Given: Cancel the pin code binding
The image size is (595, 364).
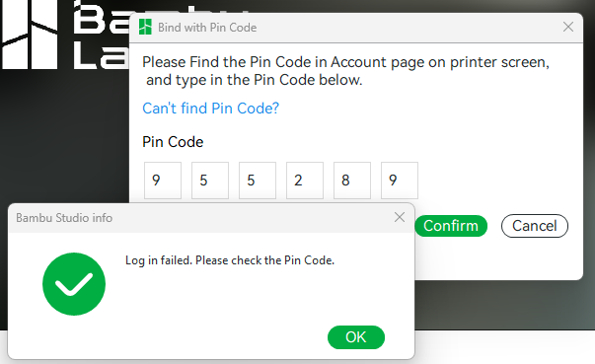Looking at the screenshot, I should 535,226.
